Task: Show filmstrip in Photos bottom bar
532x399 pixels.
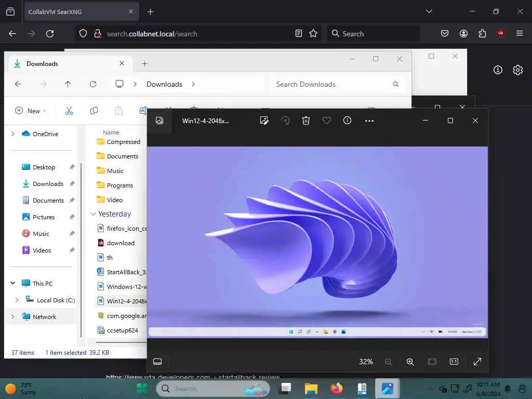Action: pyautogui.click(x=157, y=362)
